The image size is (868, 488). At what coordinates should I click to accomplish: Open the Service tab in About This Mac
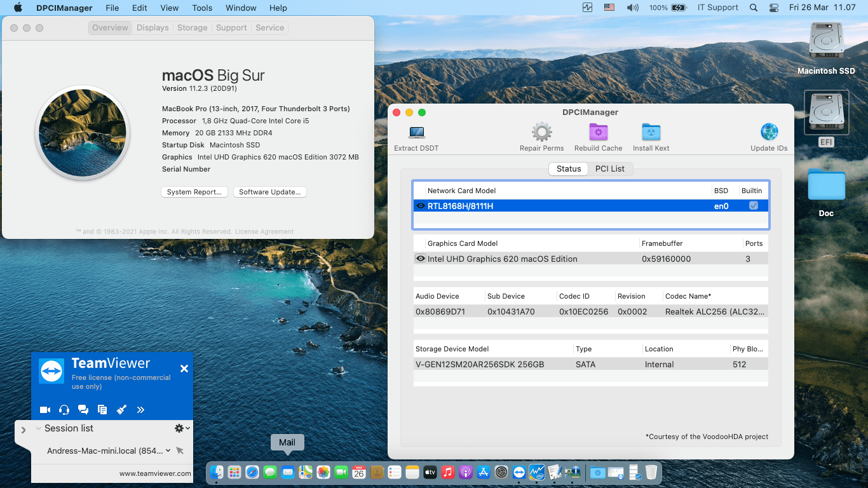pos(270,27)
